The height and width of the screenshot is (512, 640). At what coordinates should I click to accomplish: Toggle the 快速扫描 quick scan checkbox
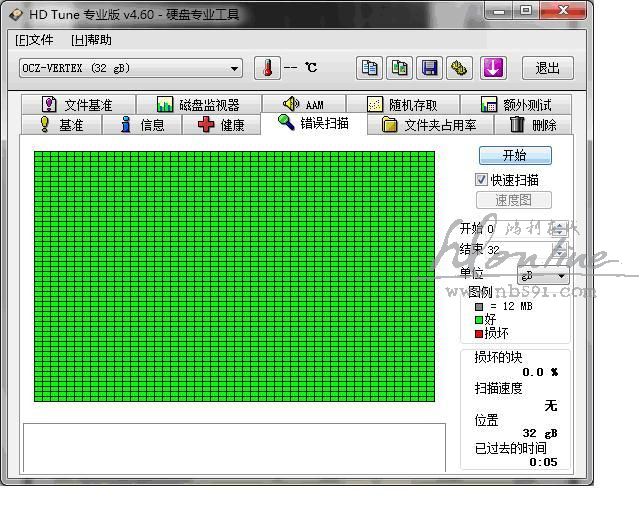[x=481, y=180]
